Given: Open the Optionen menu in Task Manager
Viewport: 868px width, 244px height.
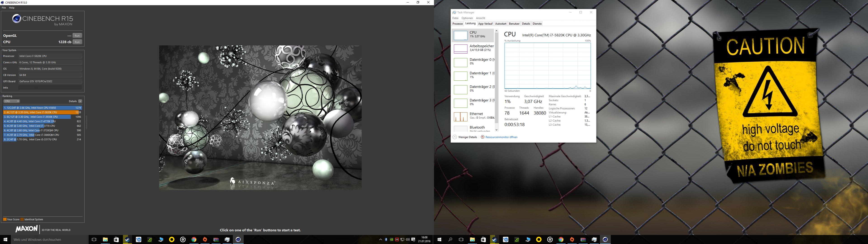Looking at the screenshot, I should (x=467, y=18).
